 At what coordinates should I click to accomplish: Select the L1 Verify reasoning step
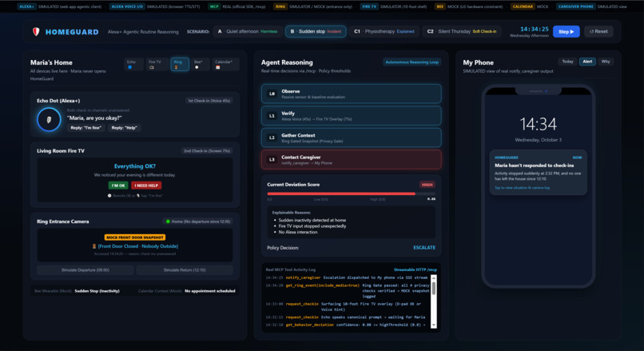(351, 116)
